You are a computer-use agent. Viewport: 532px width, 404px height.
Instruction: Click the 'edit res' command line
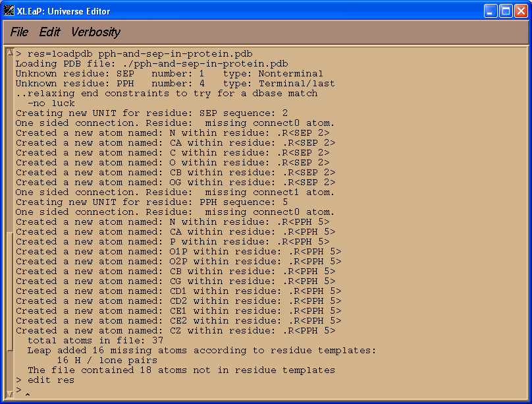(x=45, y=380)
